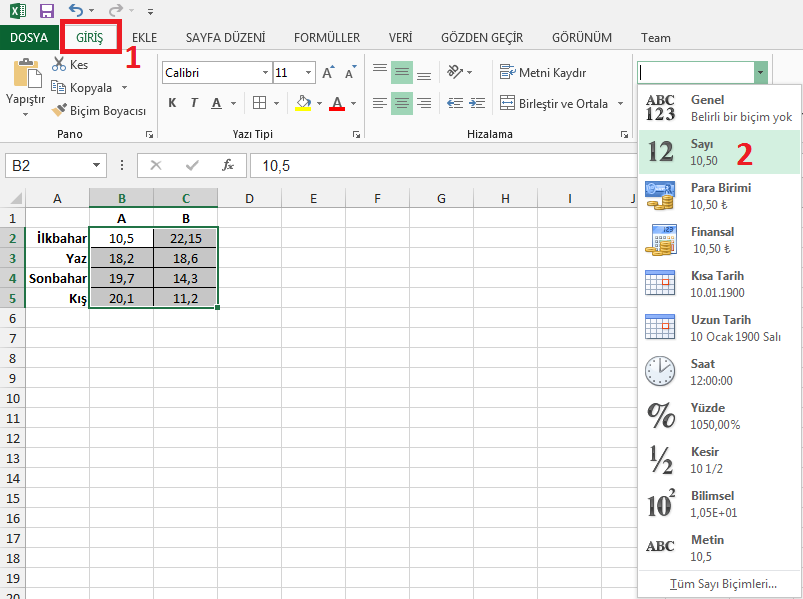Open the Calibri font name dropdown
Image resolution: width=803 pixels, height=599 pixels.
tap(265, 73)
